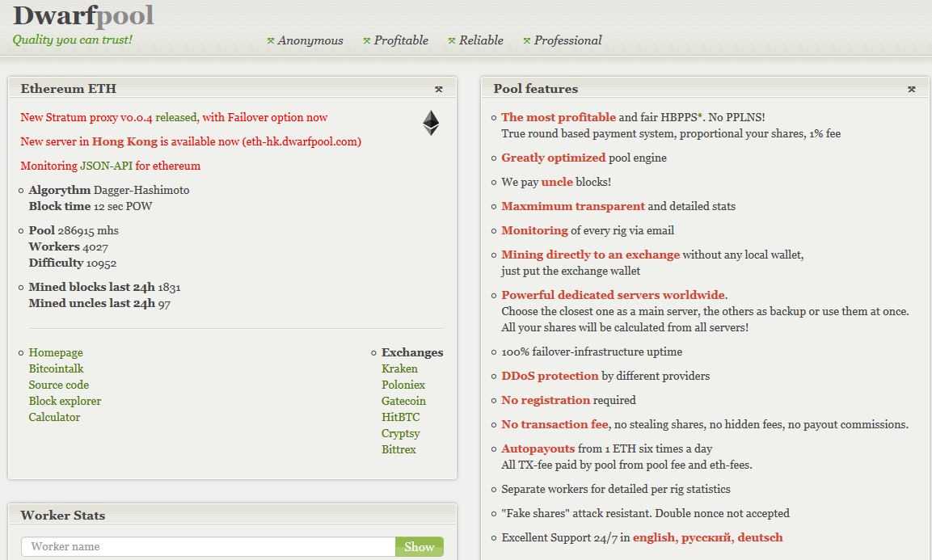
Task: Click 'Maxmimum transparent' feature text
Action: pyautogui.click(x=573, y=206)
